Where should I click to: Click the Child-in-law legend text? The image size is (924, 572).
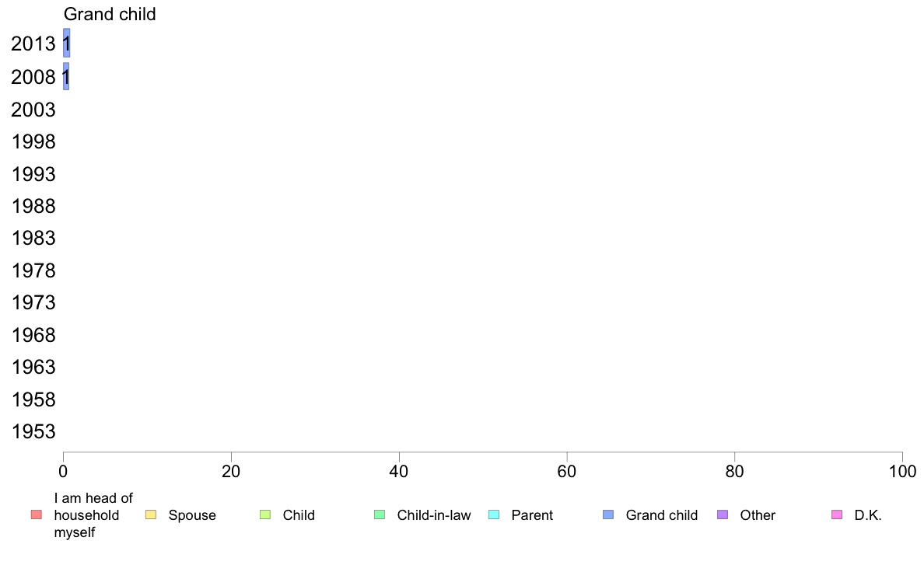pos(434,514)
